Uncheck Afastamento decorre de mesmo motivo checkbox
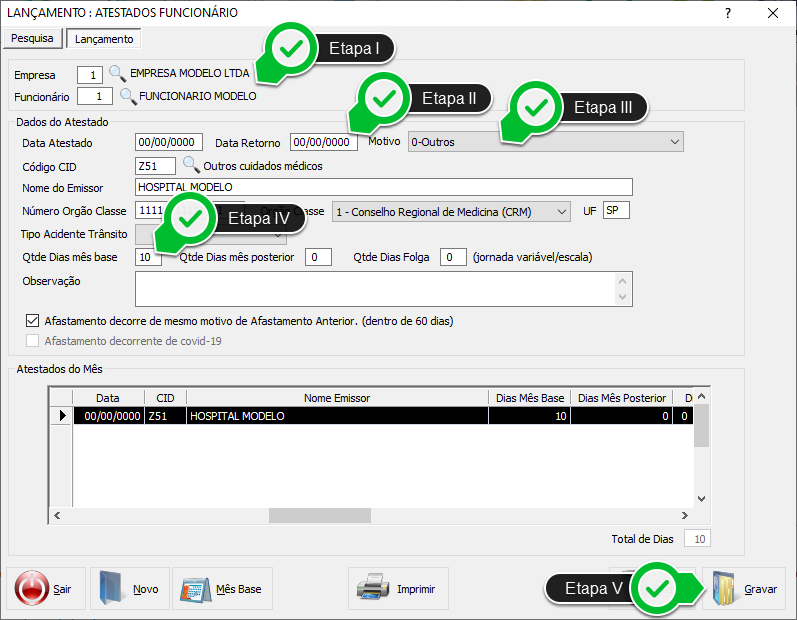The width and height of the screenshot is (797, 620). pyautogui.click(x=32, y=322)
